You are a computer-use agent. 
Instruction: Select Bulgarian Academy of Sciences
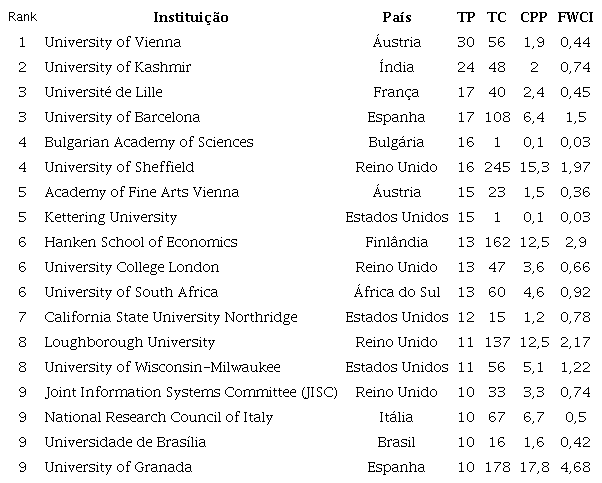148,142
